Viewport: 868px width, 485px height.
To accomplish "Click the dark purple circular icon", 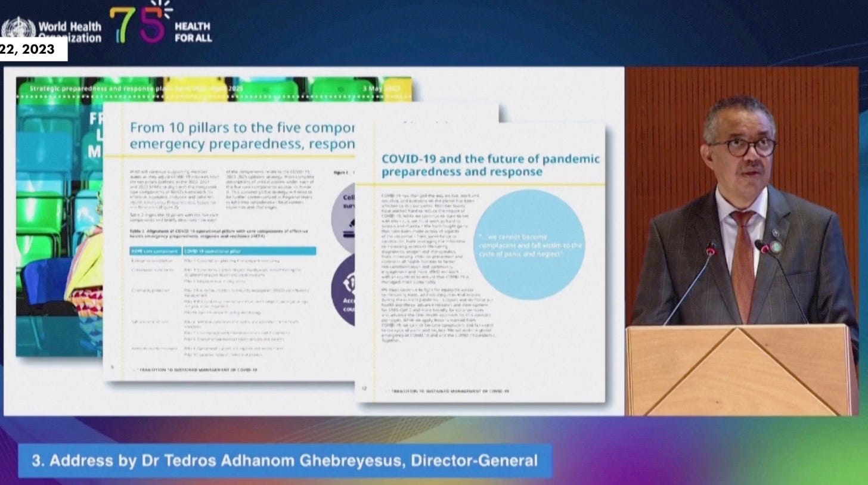I will click(343, 290).
